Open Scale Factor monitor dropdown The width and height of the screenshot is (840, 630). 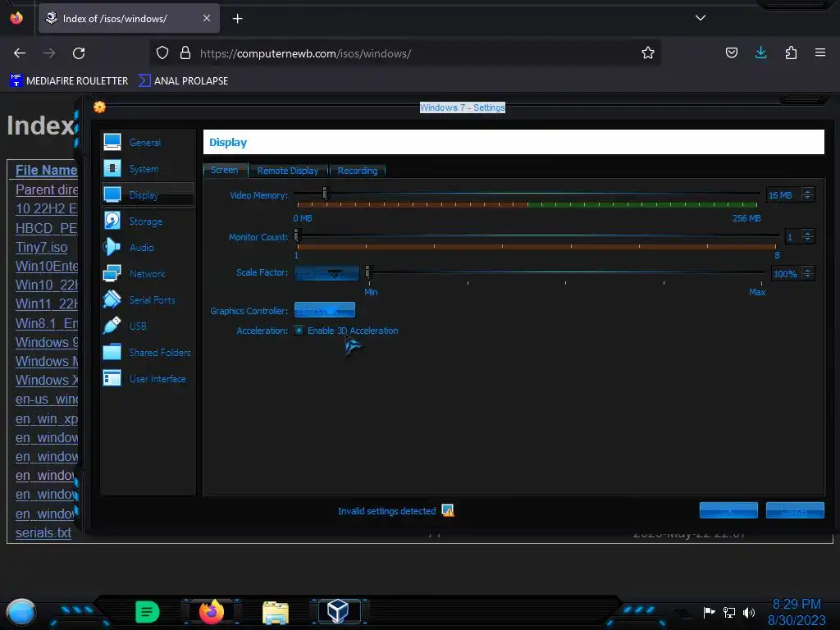(x=326, y=272)
